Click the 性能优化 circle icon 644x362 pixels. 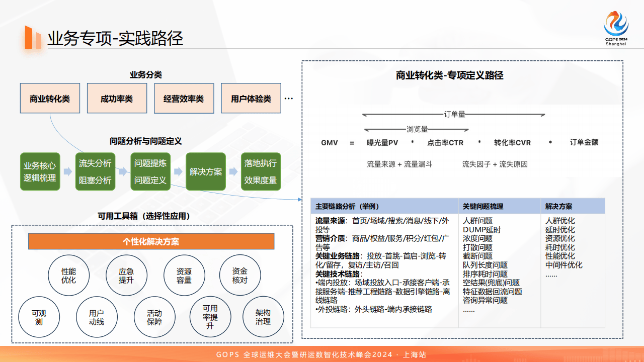pos(68,275)
